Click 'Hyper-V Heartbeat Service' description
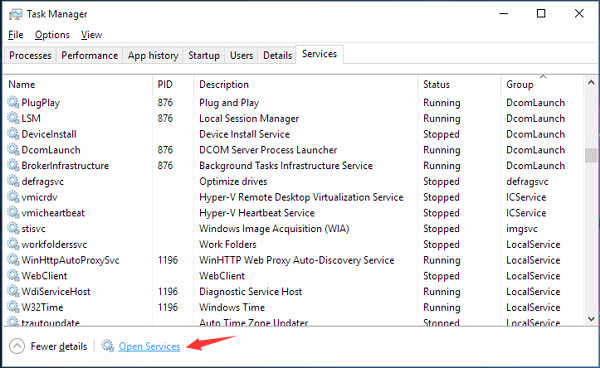Screen dimensions: 600x368 coord(257,213)
